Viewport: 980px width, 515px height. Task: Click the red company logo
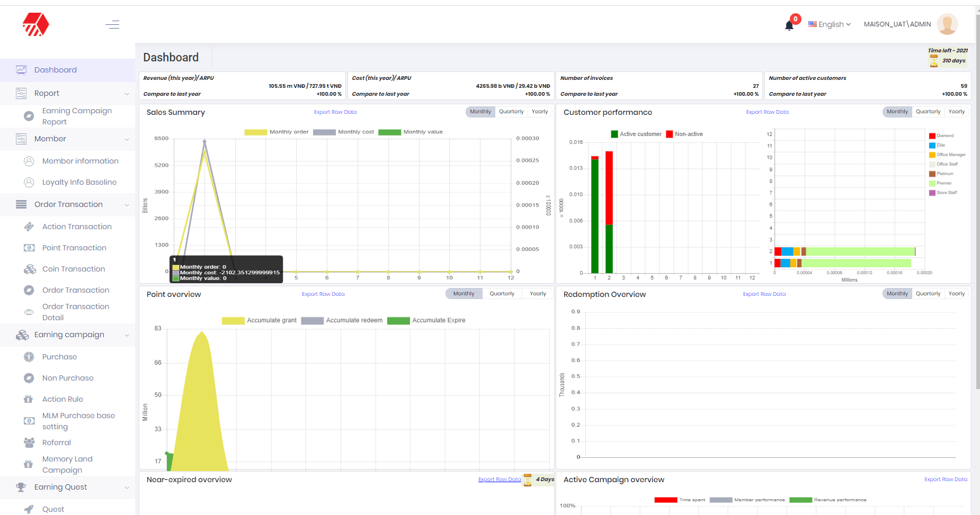35,24
